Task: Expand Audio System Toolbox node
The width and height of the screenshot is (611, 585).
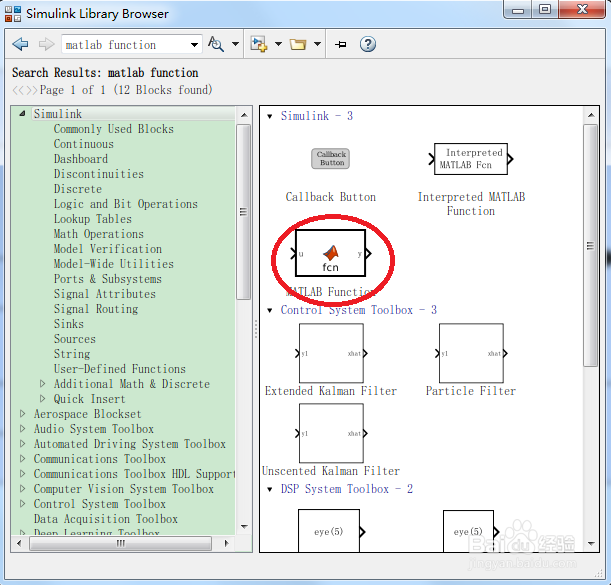Action: (23, 429)
